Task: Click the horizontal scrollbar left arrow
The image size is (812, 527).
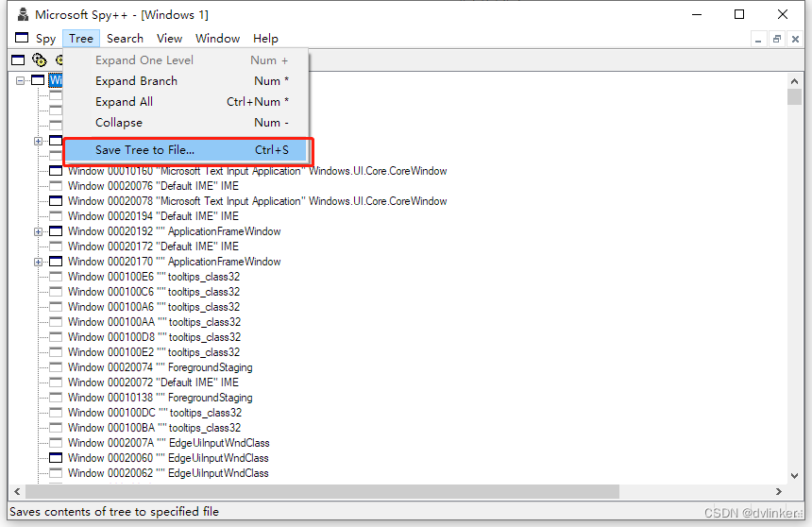Action: point(17,491)
